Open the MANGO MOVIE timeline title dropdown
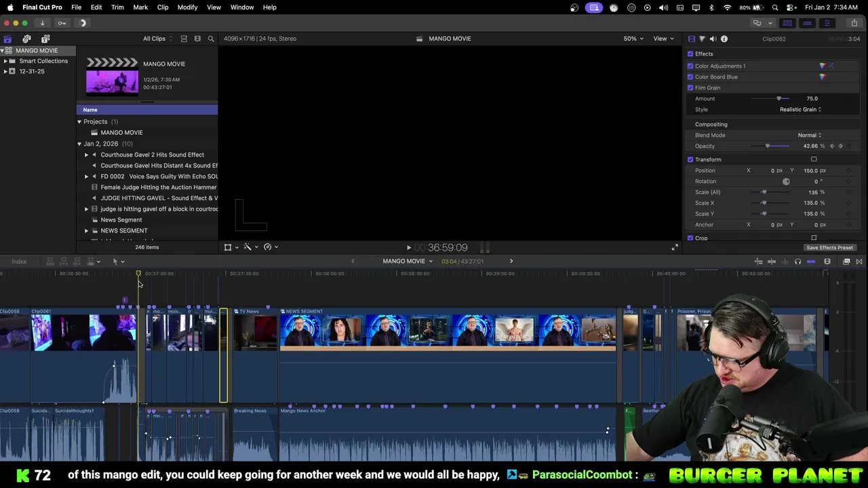Screen dimensions: 868x488 point(407,261)
